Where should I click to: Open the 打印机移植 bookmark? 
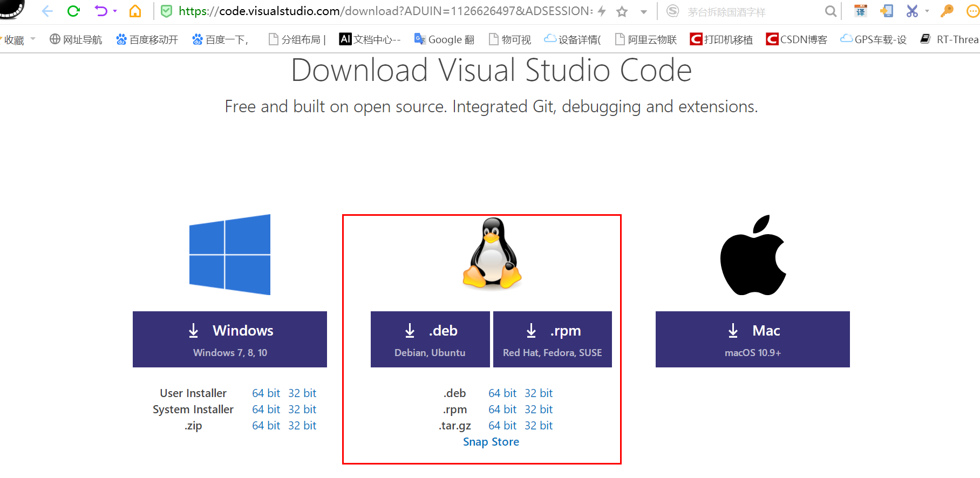pos(722,39)
